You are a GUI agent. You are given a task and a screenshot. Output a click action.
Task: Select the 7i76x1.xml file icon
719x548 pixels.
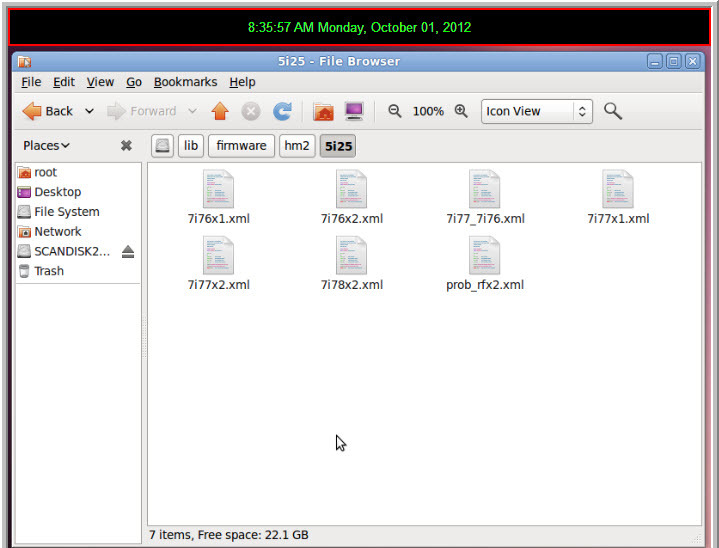coord(218,189)
